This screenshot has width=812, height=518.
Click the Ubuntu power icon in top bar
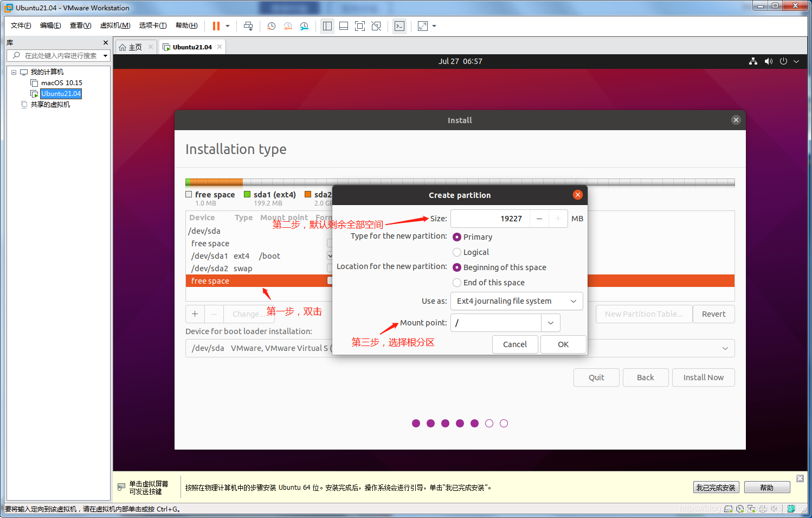(783, 61)
